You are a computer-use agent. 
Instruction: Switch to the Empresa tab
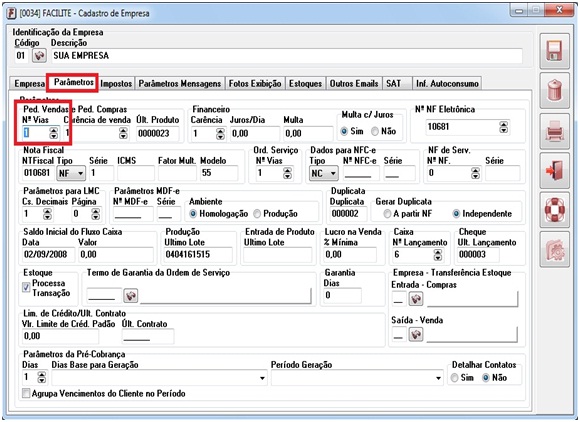[29, 84]
